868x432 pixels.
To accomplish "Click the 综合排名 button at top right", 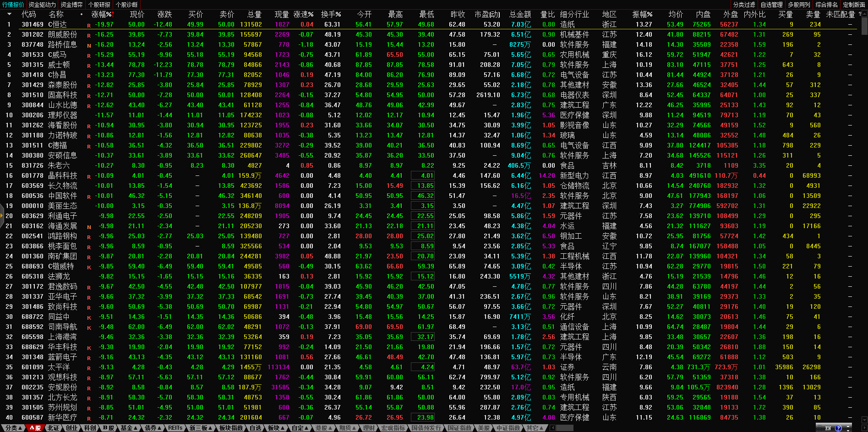I will (826, 5).
